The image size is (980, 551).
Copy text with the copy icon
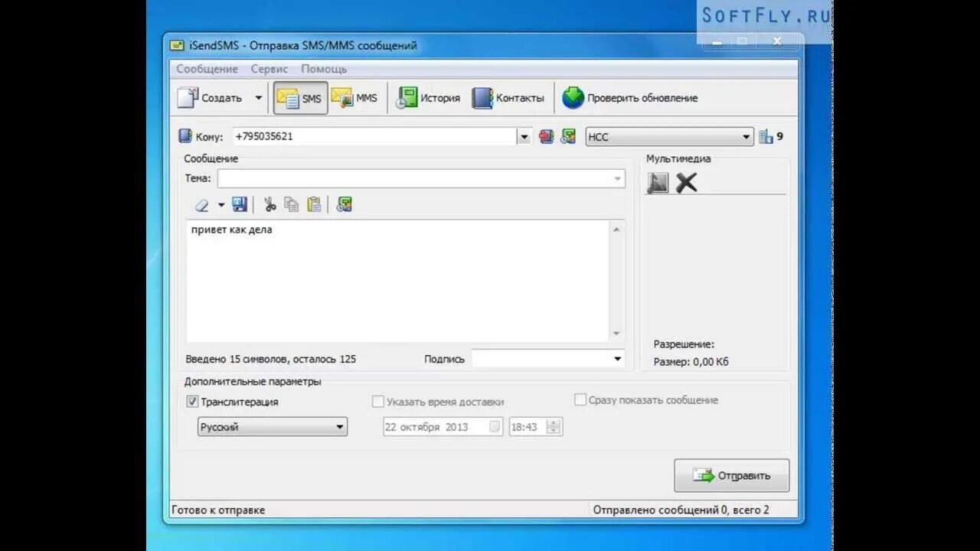pos(291,204)
